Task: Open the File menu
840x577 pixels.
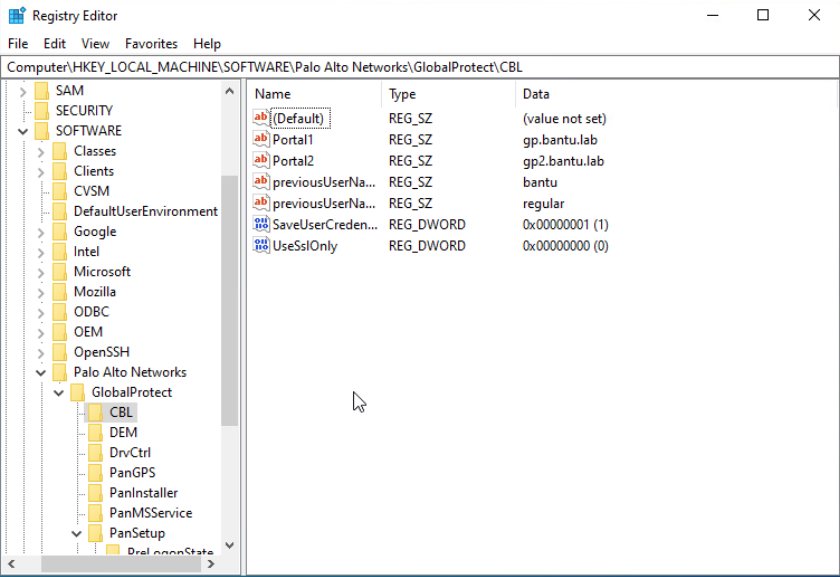Action: tap(18, 43)
